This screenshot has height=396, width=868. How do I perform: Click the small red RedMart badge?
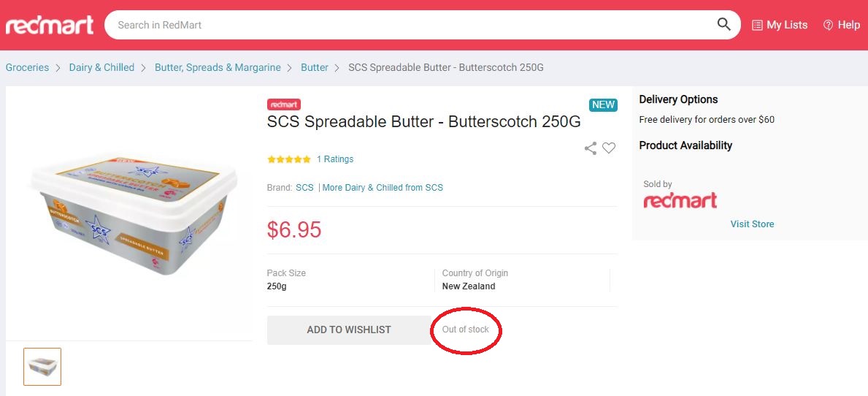[284, 104]
